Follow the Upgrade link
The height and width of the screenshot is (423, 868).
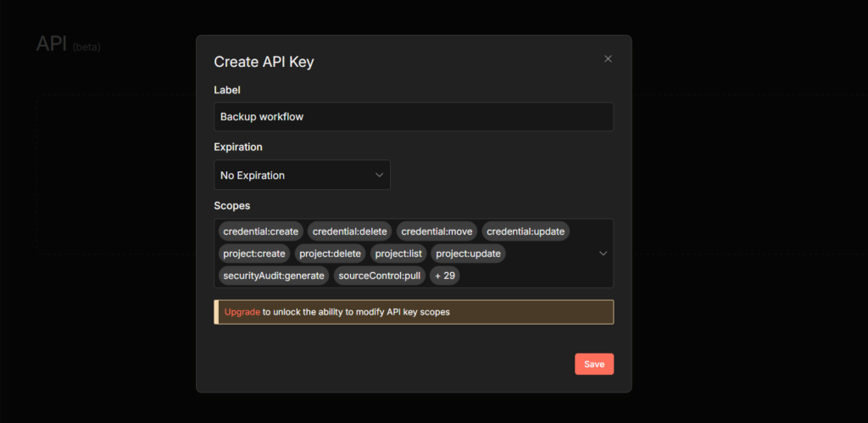pos(242,312)
